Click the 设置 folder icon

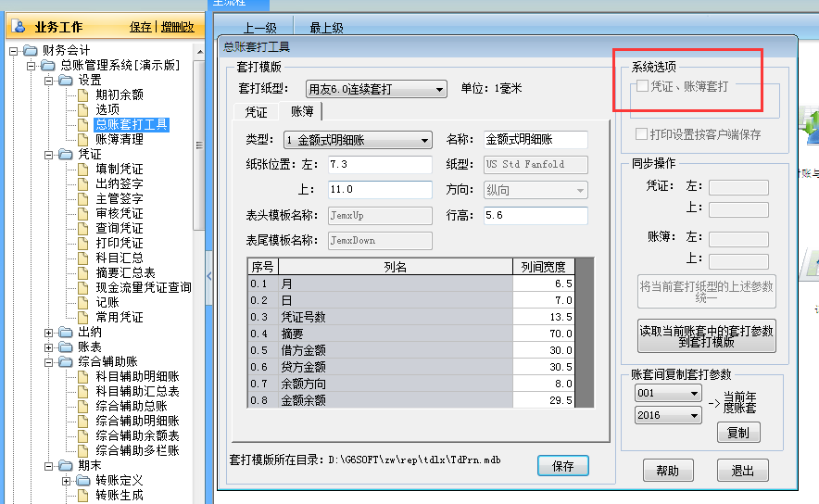(x=66, y=80)
